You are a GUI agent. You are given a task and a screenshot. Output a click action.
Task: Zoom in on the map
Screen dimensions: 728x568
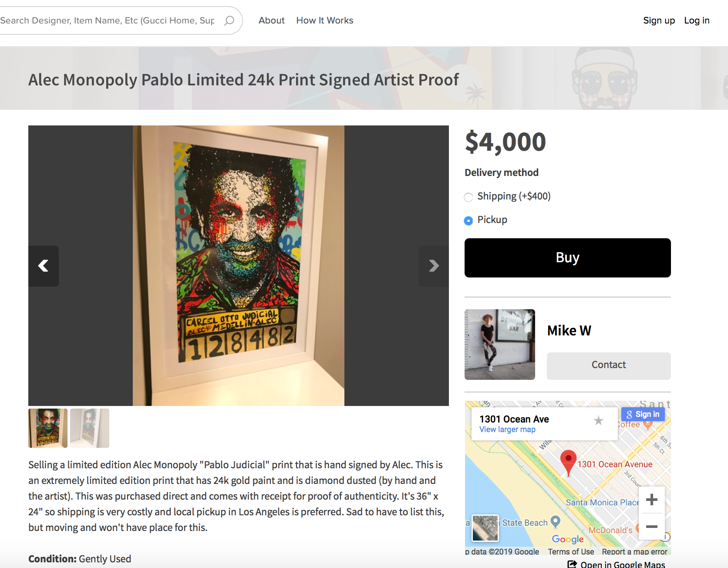point(651,500)
